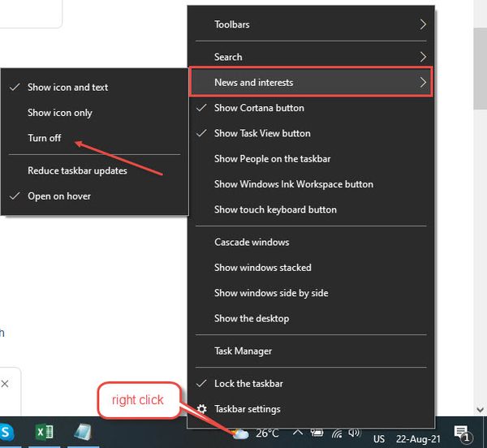Screen dimensions: 487x448
Task: Toggle Lock the taskbar option
Action: point(248,383)
